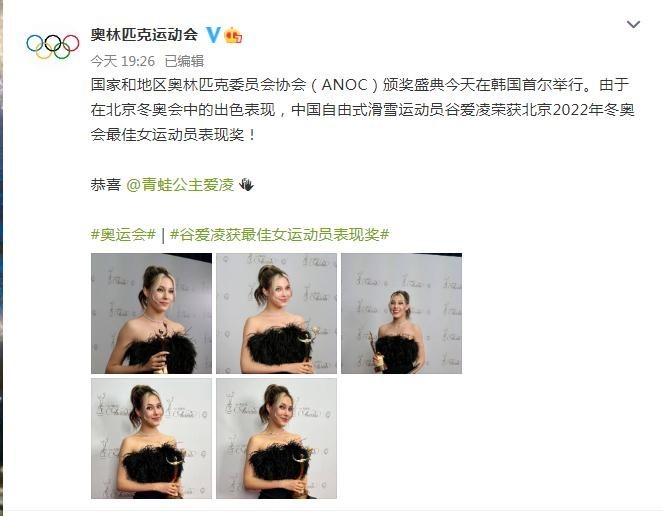Open the first photo thumbnail
This screenshot has height=516, width=663.
click(x=151, y=313)
